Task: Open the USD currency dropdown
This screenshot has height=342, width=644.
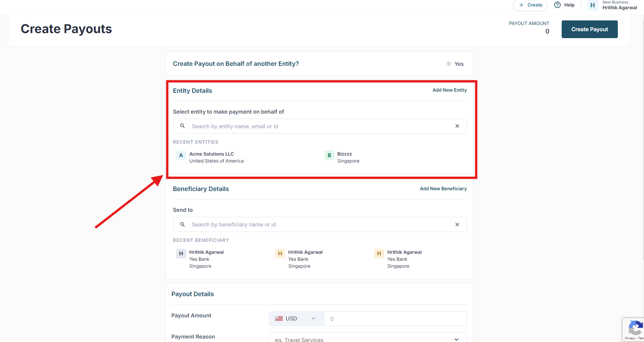Action: 296,319
